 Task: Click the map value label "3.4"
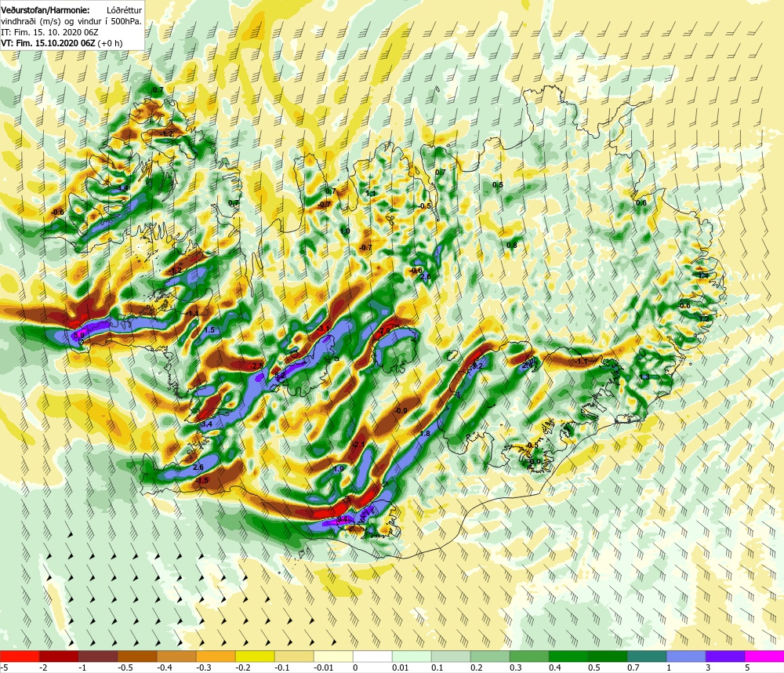coord(206,424)
